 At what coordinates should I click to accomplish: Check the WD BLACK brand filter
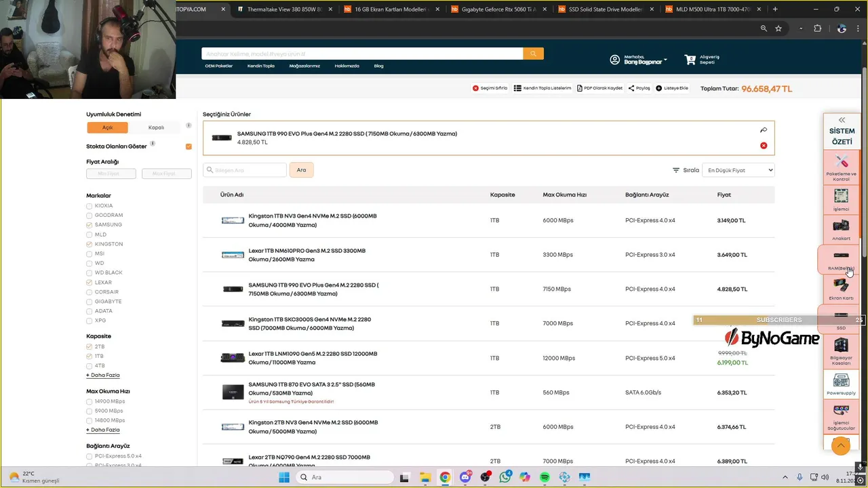pos(90,272)
